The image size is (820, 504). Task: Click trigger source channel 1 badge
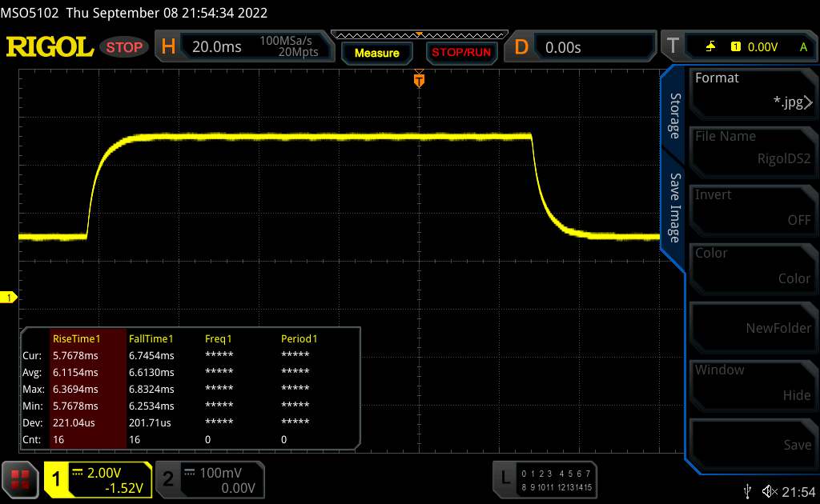coord(735,46)
